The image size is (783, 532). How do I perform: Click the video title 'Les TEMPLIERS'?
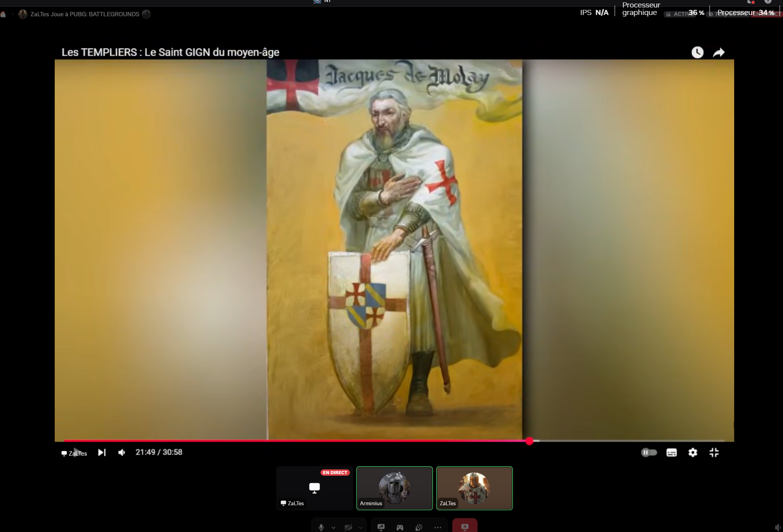(170, 52)
